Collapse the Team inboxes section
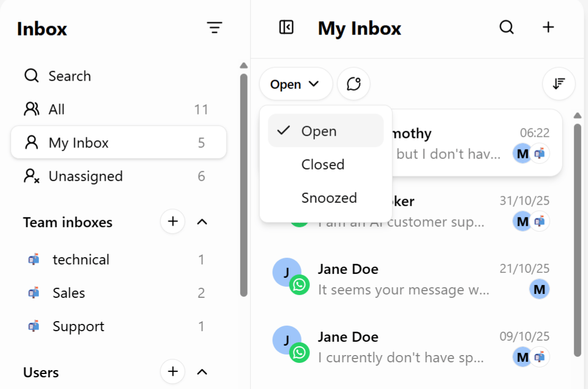This screenshot has height=389, width=588. (202, 222)
